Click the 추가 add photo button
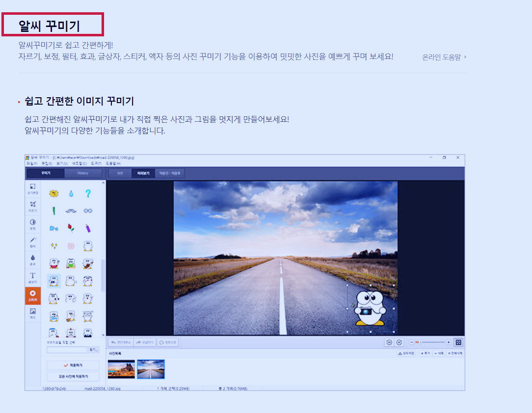The image size is (532, 413). point(426,353)
